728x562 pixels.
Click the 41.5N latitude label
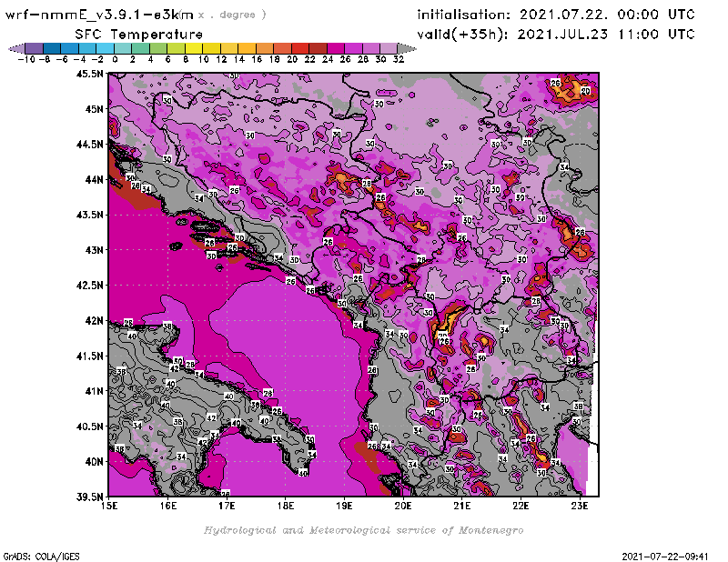[x=89, y=356]
